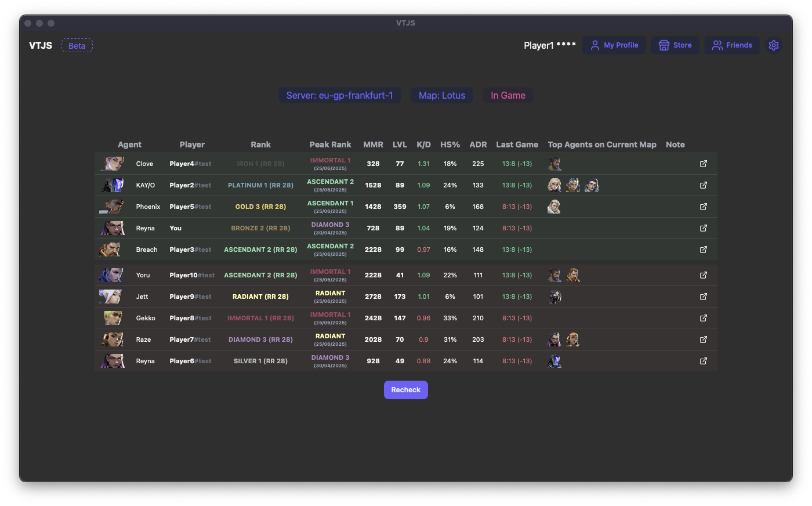The height and width of the screenshot is (506, 812).
Task: Open external link for Phoenix row
Action: tap(704, 207)
